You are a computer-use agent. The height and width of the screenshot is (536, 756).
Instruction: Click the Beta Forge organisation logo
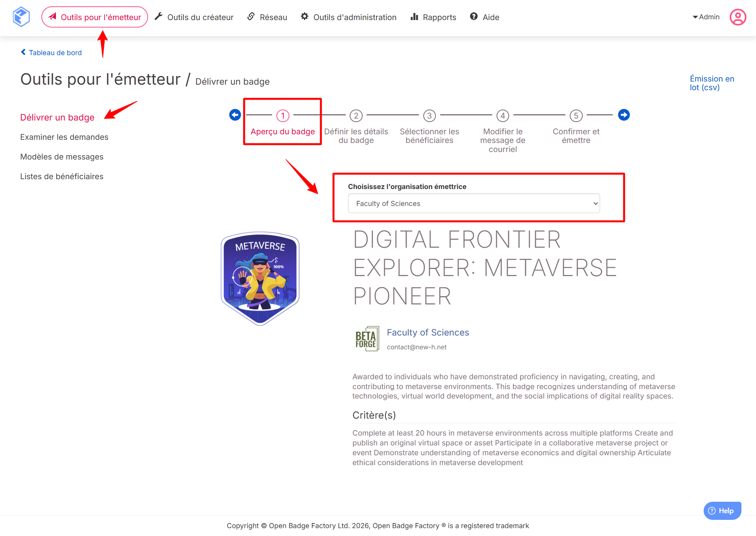(x=367, y=339)
